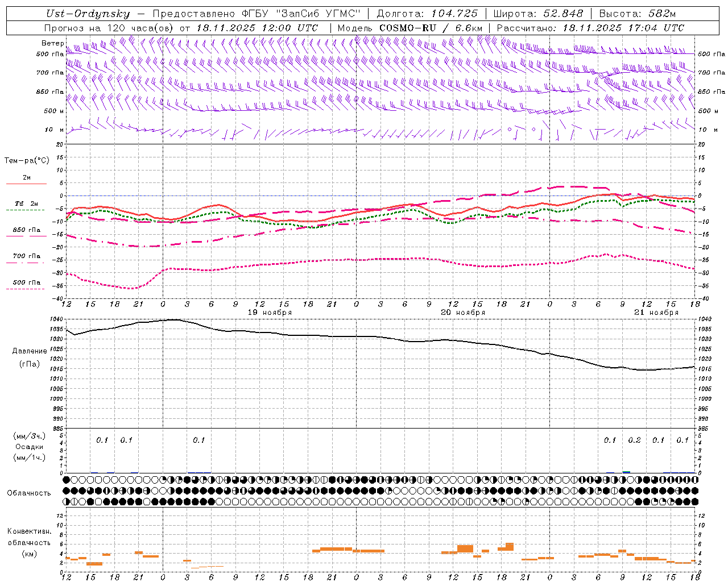This screenshot has width=728, height=582.
Task: Click the Тем-ра(°C) axis label
Action: pos(27,161)
